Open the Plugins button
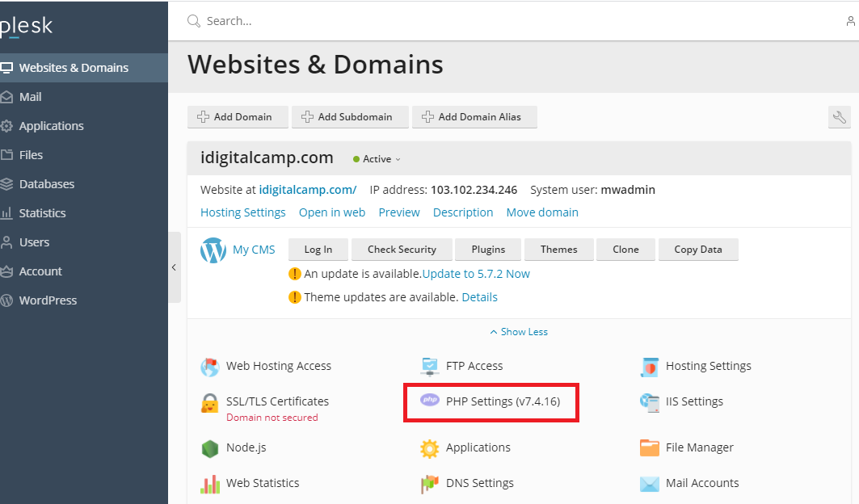 click(488, 250)
